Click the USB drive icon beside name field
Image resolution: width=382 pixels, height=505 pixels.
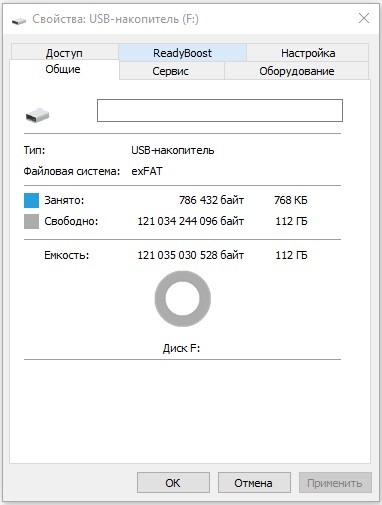tap(37, 115)
